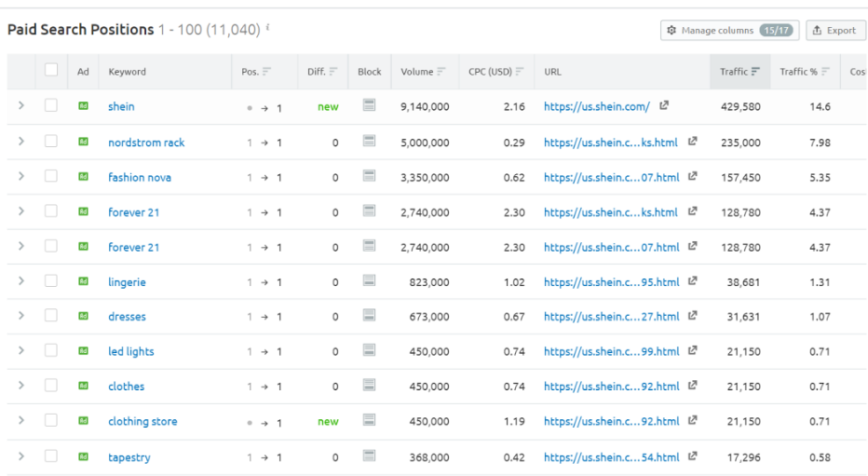This screenshot has height=476, width=868.
Task: Click the Export button
Action: pyautogui.click(x=834, y=30)
